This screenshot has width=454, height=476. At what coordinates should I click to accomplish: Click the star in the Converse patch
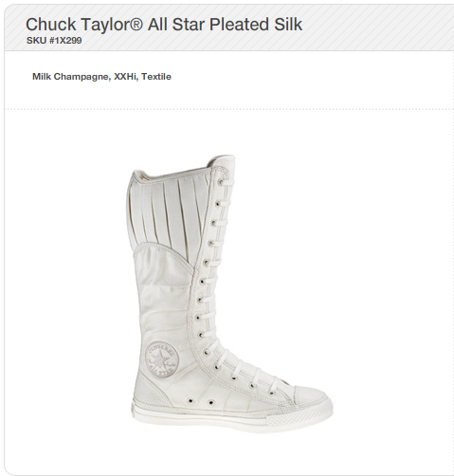coord(161,359)
